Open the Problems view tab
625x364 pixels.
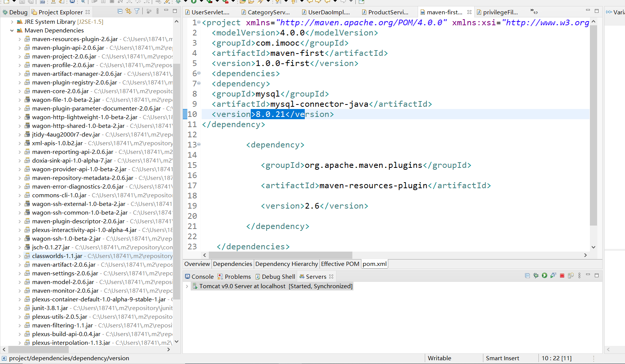click(234, 276)
